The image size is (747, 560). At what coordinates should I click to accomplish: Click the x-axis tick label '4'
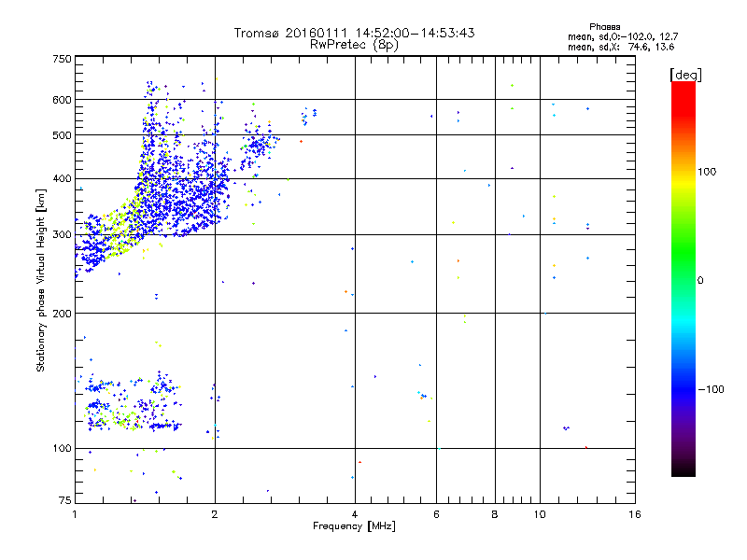[x=355, y=514]
